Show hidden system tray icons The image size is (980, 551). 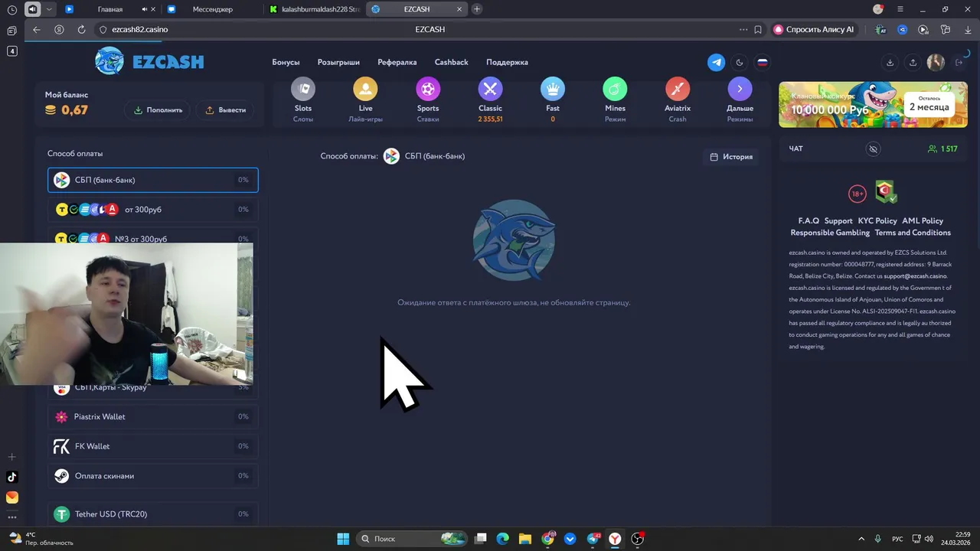pyautogui.click(x=861, y=539)
